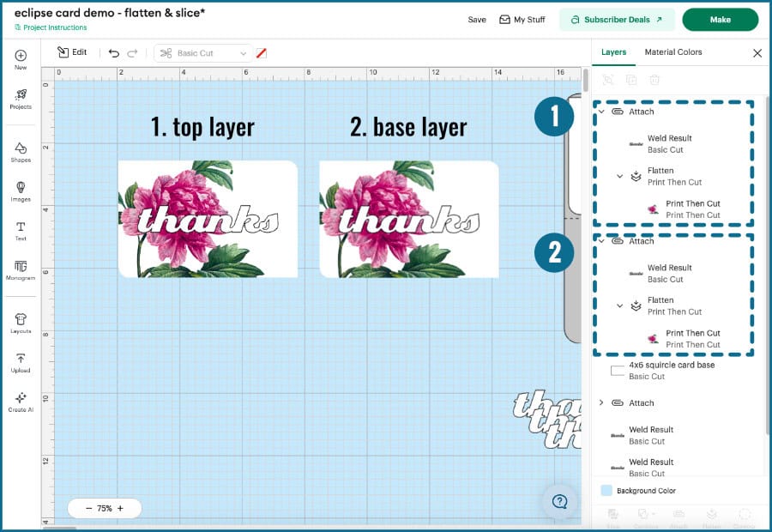
Task: Collapse the topmost Attach group chevron
Action: click(x=601, y=112)
